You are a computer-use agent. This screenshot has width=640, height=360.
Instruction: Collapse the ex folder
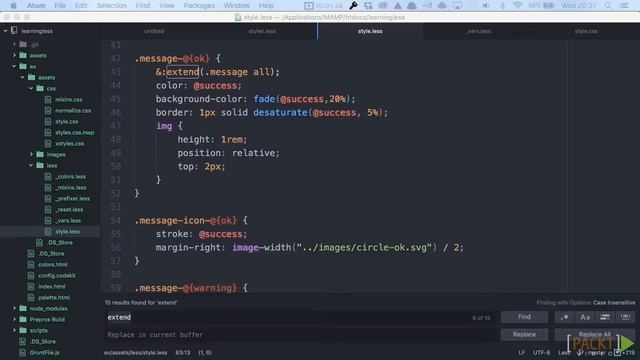14,66
